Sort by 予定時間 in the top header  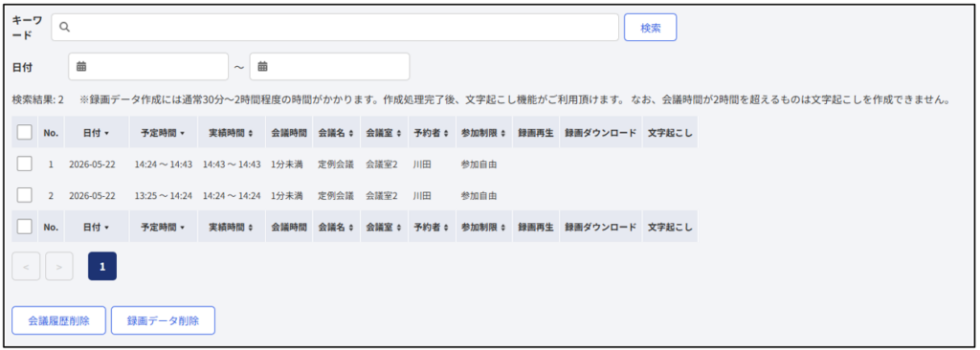[x=163, y=133]
